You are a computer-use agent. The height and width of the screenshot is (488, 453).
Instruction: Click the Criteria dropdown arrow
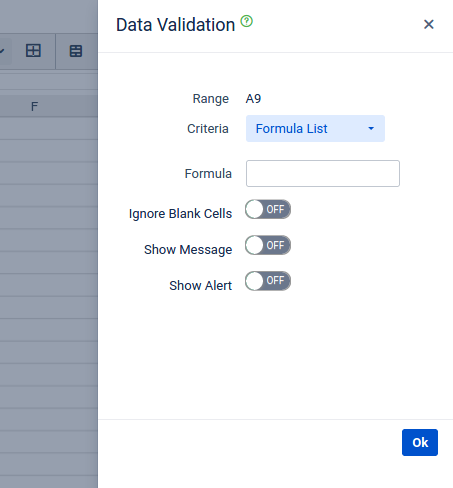371,128
